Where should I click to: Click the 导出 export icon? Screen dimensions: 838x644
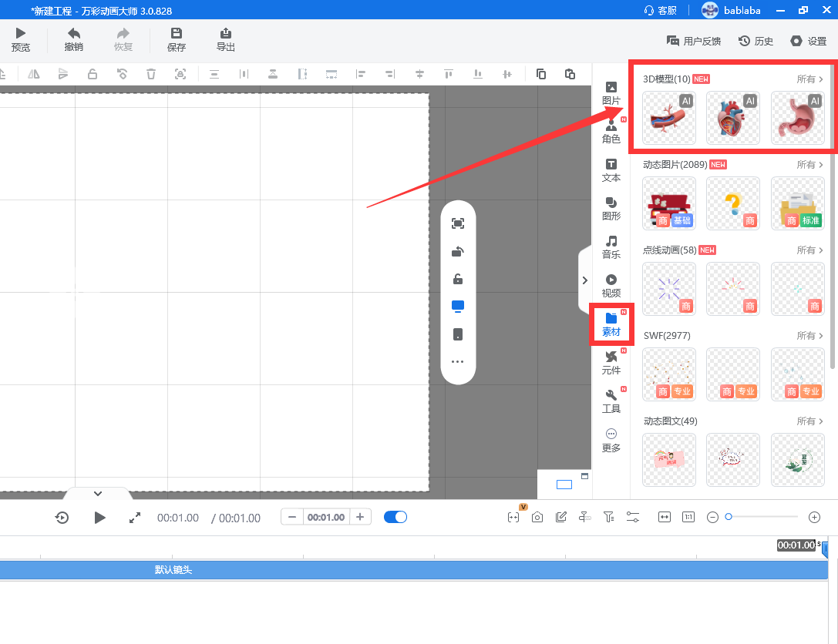coord(225,39)
